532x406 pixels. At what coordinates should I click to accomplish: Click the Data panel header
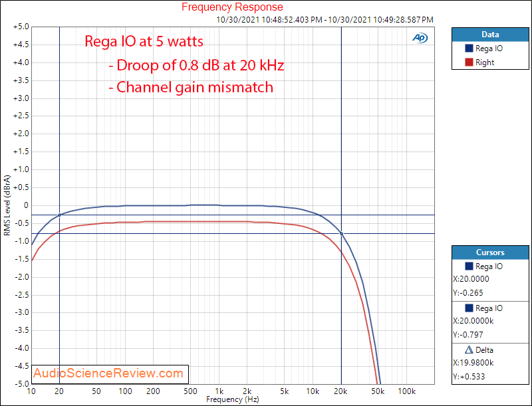click(x=490, y=35)
